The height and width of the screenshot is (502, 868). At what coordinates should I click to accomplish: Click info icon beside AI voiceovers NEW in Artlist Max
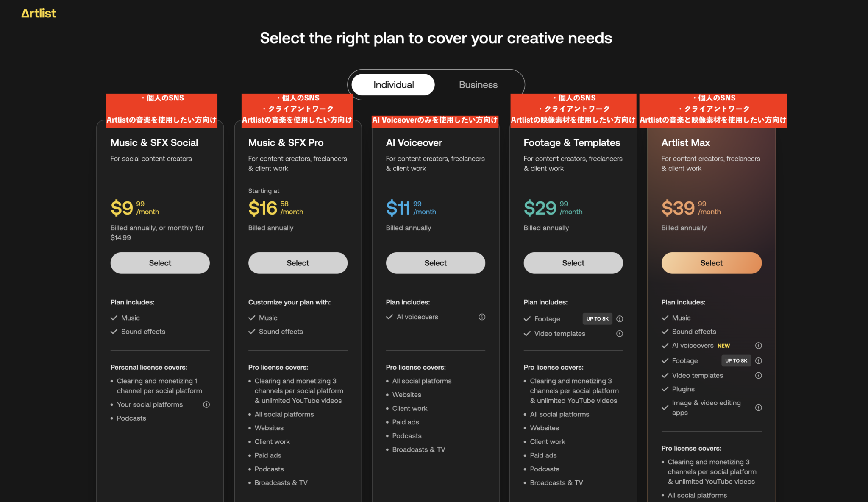click(x=759, y=346)
